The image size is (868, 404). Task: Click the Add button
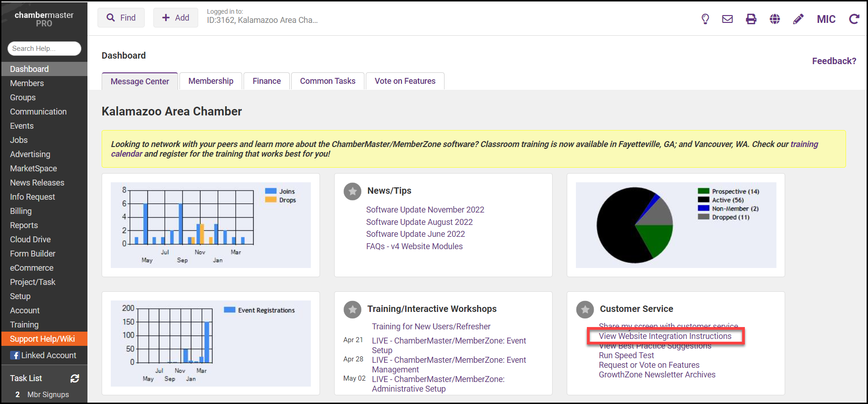(176, 18)
